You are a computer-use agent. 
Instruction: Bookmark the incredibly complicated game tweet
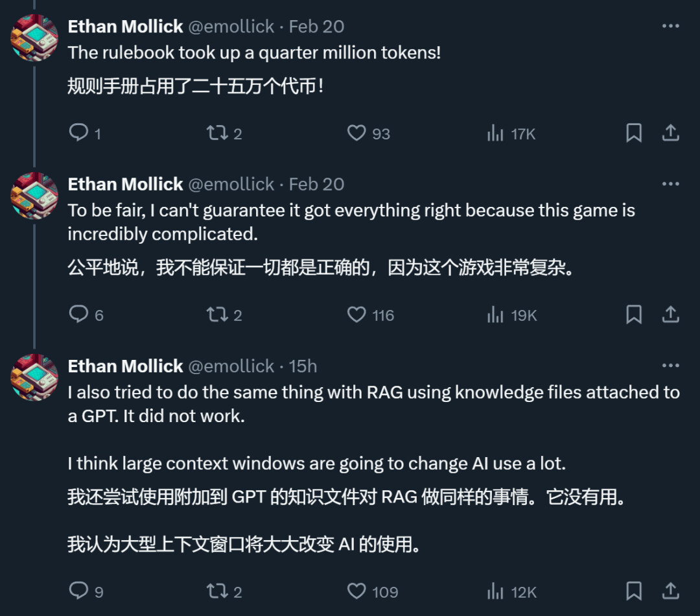[633, 314]
